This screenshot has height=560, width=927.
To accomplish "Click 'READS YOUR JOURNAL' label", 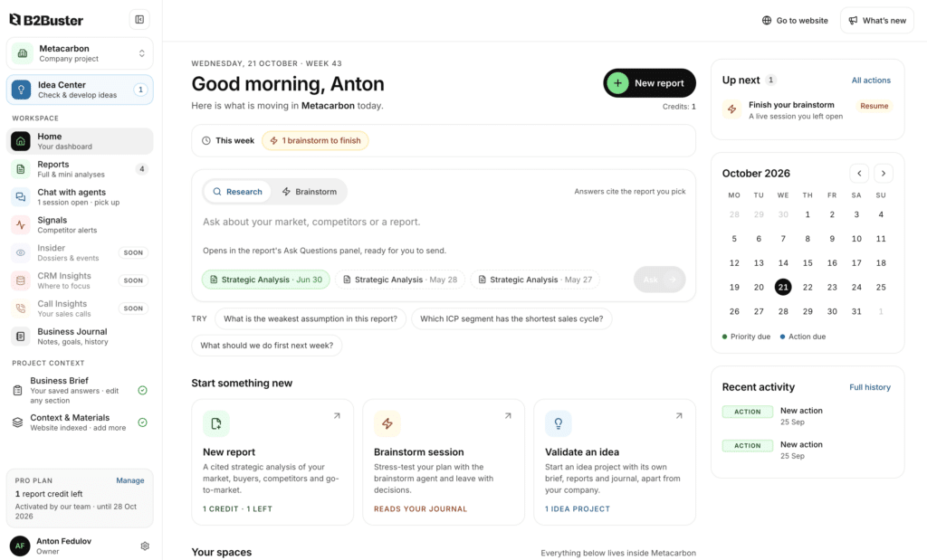I will 420,508.
